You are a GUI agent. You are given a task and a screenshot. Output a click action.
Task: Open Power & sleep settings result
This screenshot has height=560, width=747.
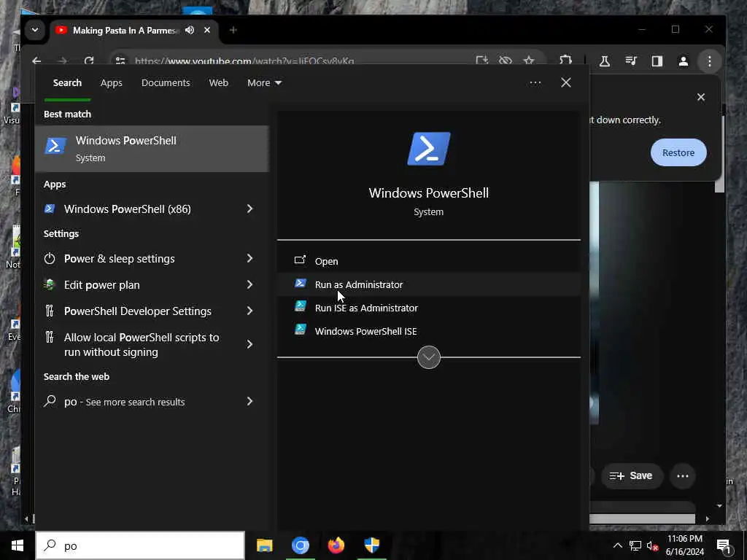point(120,259)
